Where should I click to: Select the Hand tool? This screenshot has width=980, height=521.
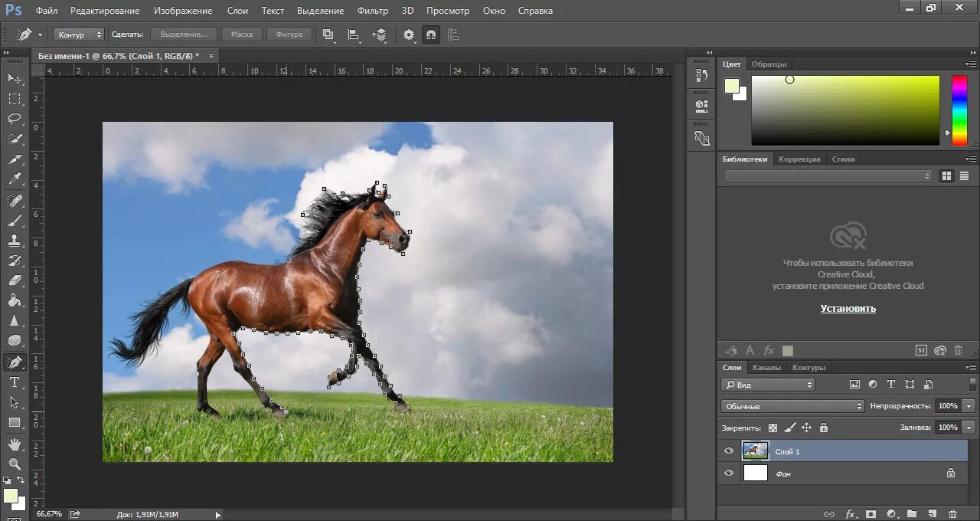click(x=15, y=444)
